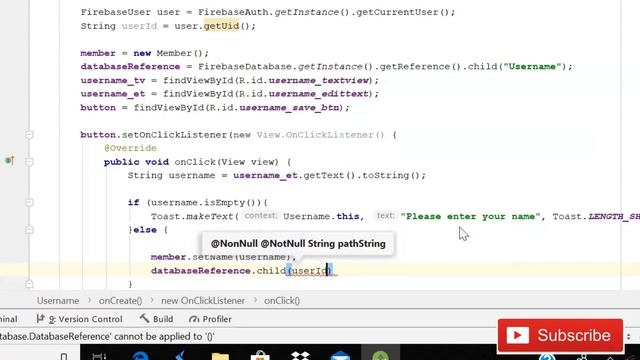Image resolution: width=640 pixels, height=360 pixels.
Task: Open the Mail app from the taskbar
Action: click(x=340, y=356)
